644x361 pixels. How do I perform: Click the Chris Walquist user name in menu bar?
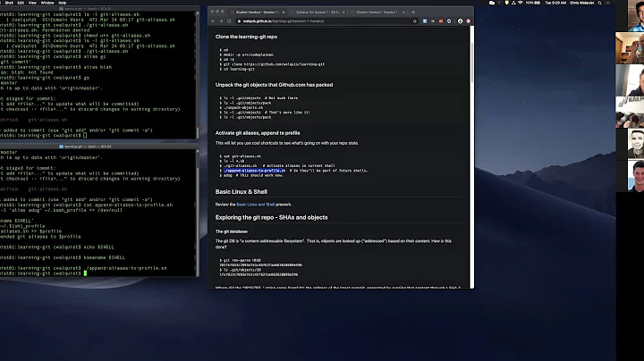click(582, 3)
